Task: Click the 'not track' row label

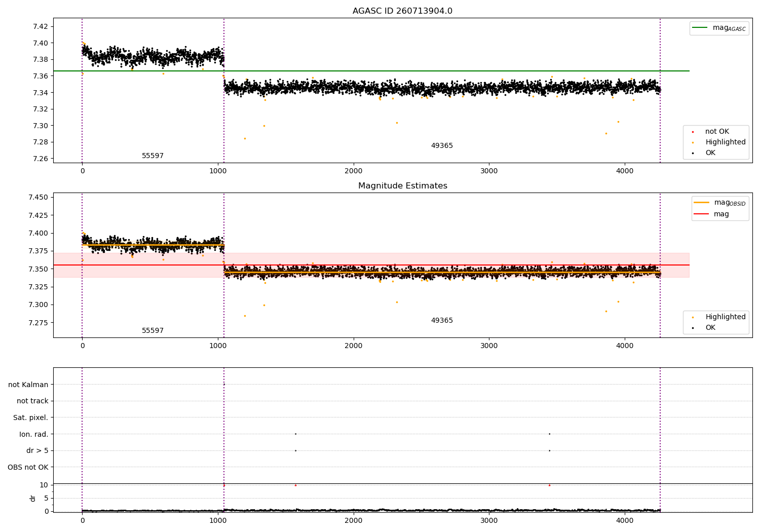Action: point(32,401)
